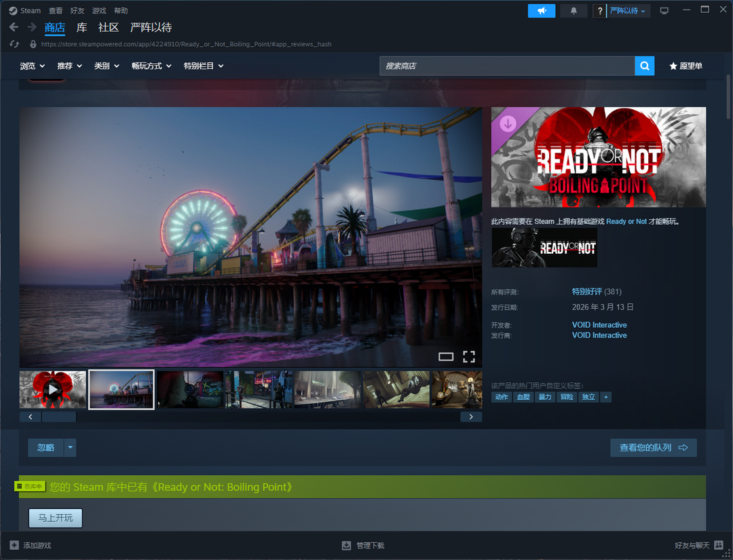Image resolution: width=733 pixels, height=560 pixels.
Task: Switch to the 库 library tab
Action: (x=81, y=27)
